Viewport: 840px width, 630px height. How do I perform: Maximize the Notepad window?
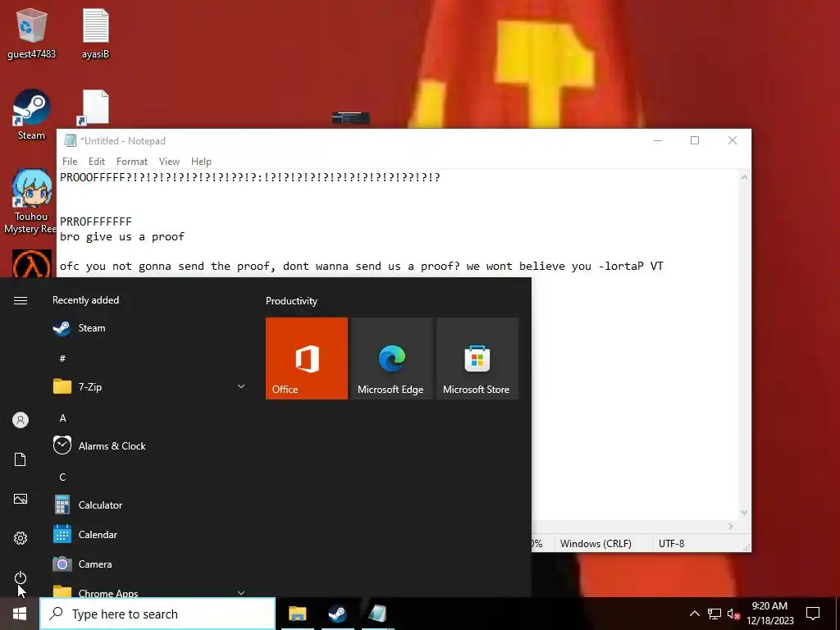coord(695,140)
